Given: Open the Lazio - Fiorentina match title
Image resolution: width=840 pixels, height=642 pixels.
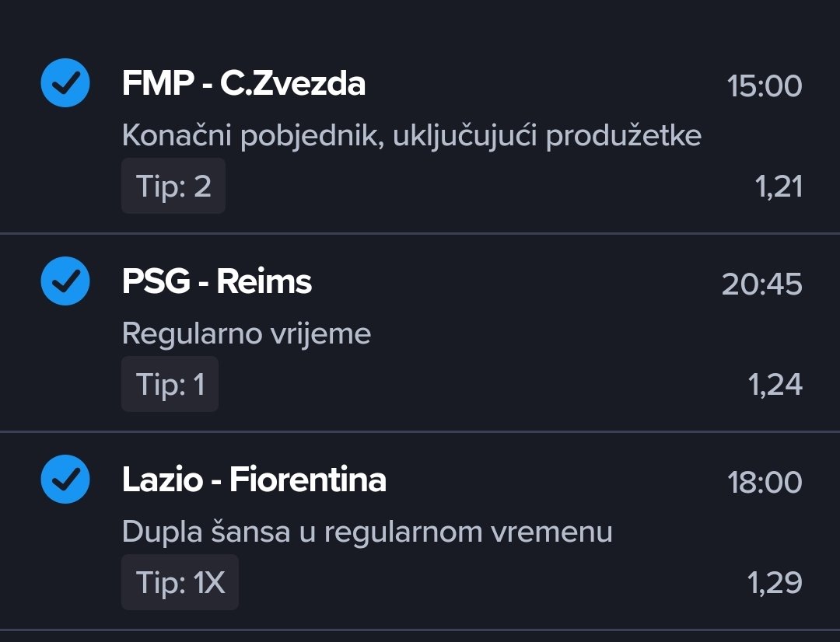Looking at the screenshot, I should click(x=254, y=480).
